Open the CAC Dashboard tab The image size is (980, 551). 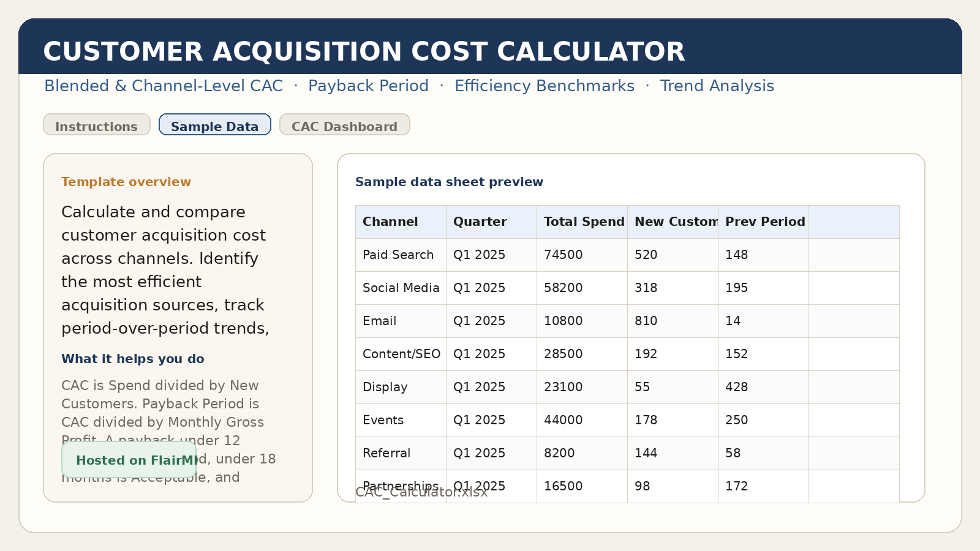coord(344,126)
